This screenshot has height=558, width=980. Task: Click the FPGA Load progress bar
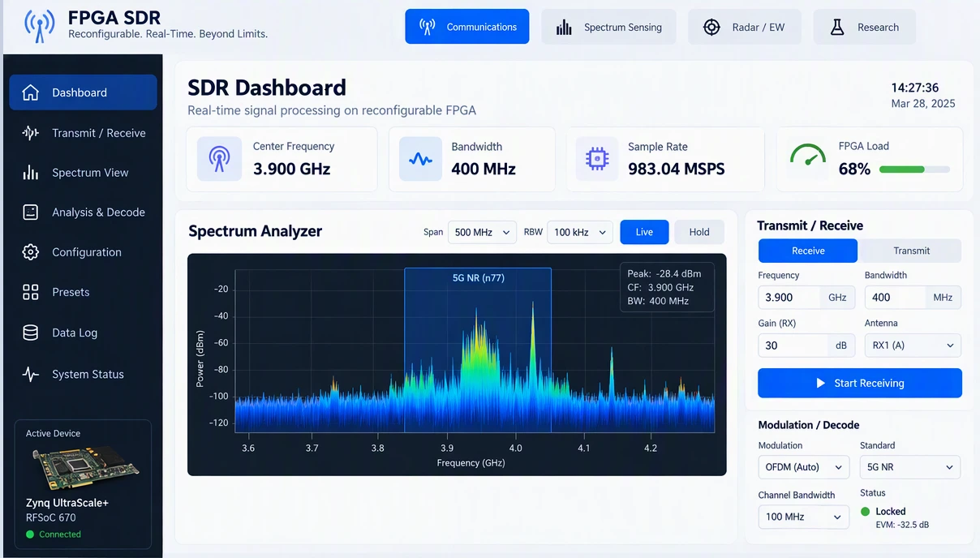click(x=914, y=170)
